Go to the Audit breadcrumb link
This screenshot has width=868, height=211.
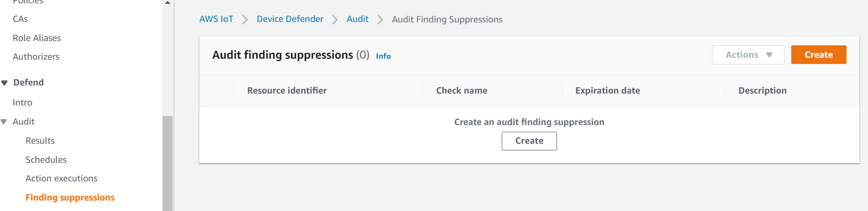tap(357, 19)
